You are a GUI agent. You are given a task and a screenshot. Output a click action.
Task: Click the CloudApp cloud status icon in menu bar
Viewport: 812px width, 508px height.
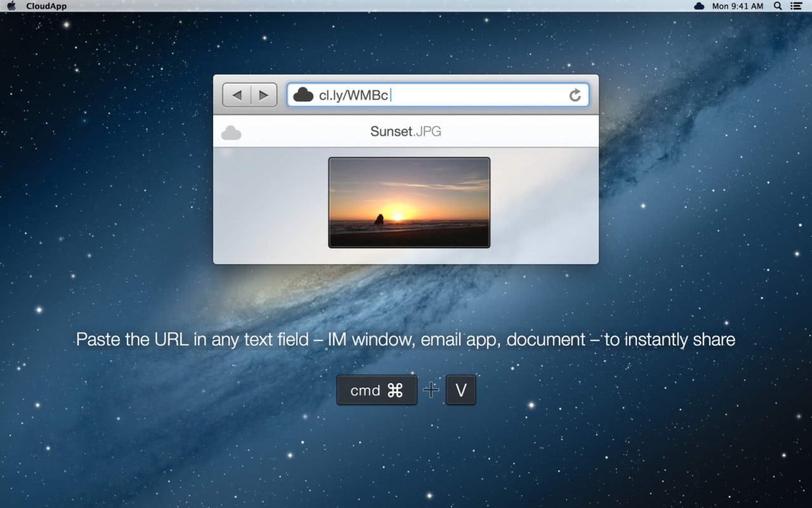[699, 6]
